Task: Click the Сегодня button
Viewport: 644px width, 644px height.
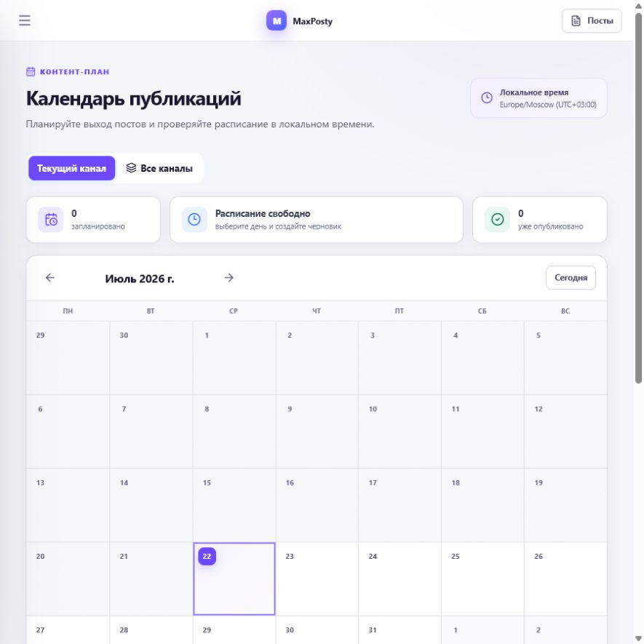Action: point(571,278)
